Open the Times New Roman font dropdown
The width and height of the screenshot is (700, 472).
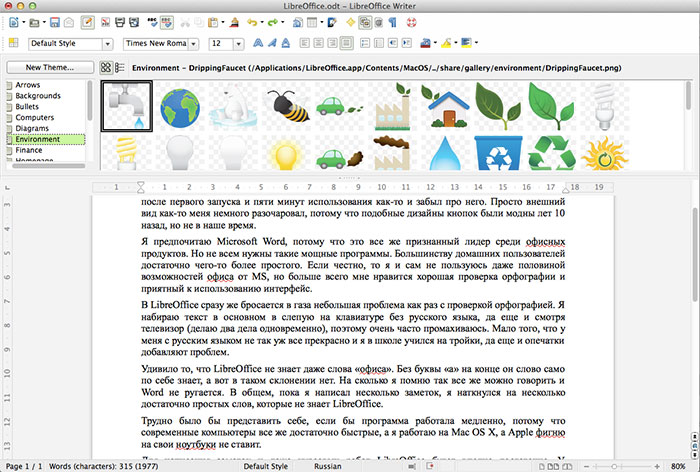pyautogui.click(x=193, y=44)
